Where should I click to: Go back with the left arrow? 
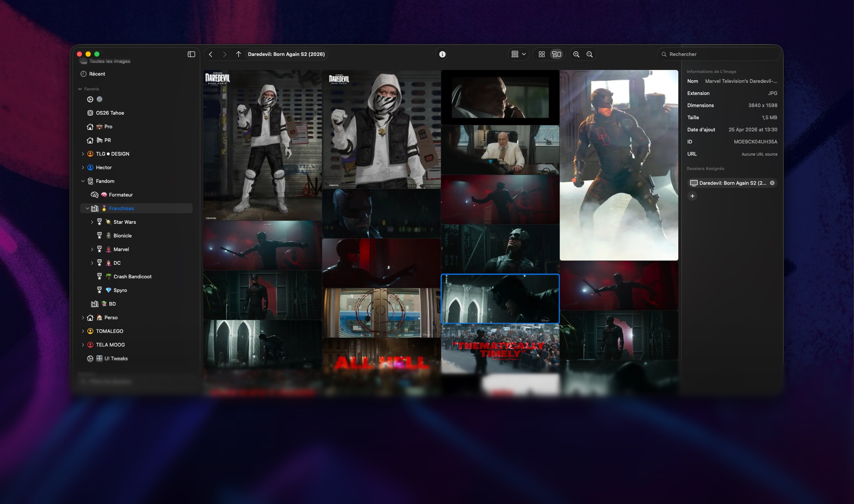point(211,54)
